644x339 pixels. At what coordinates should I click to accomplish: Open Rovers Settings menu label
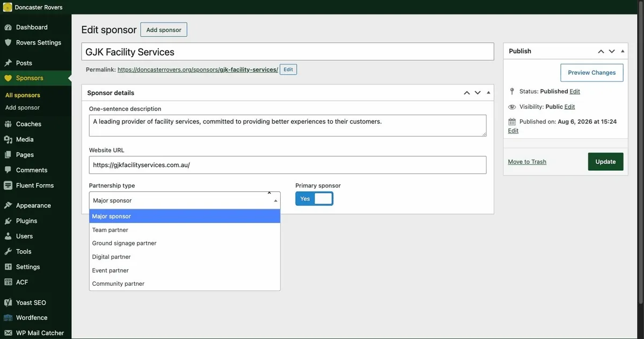(x=39, y=42)
